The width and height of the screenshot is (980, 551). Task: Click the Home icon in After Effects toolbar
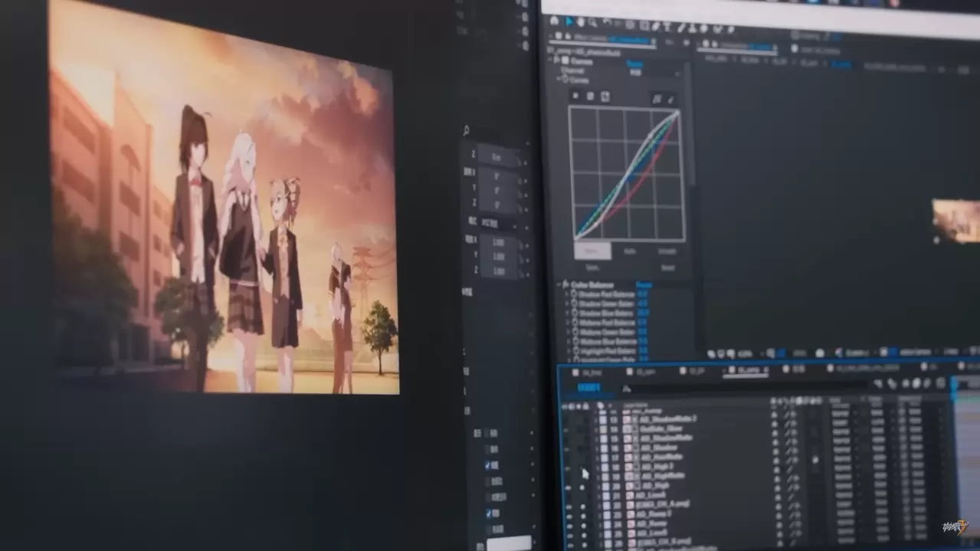point(554,21)
